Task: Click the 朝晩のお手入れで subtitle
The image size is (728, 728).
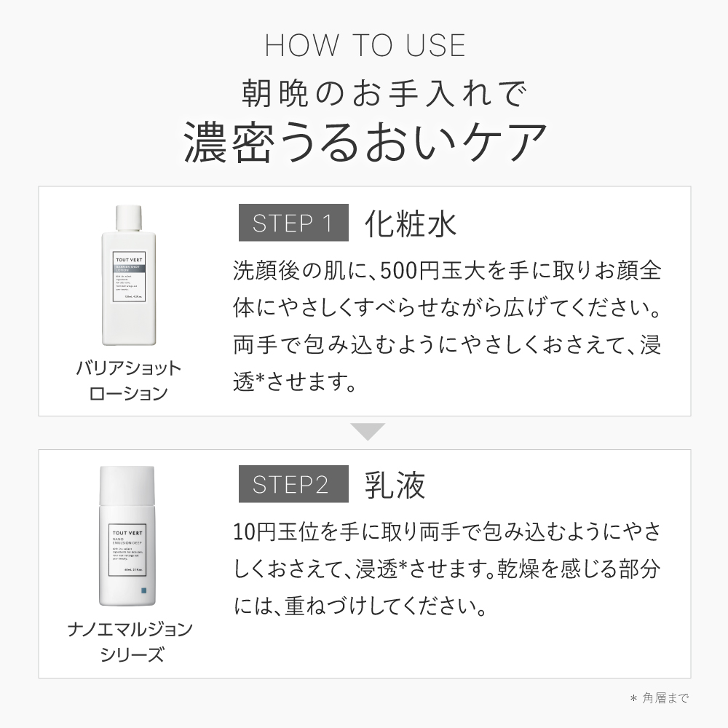Action: point(384,93)
